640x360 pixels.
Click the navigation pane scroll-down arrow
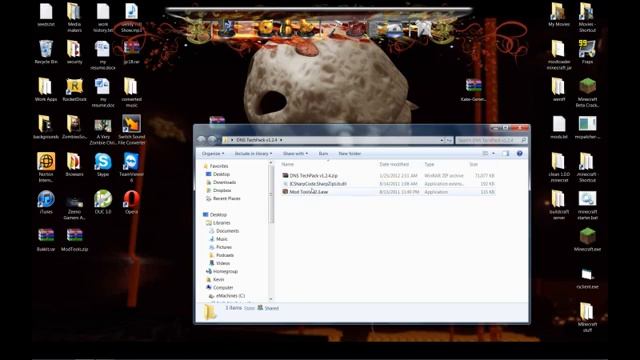coord(271,299)
